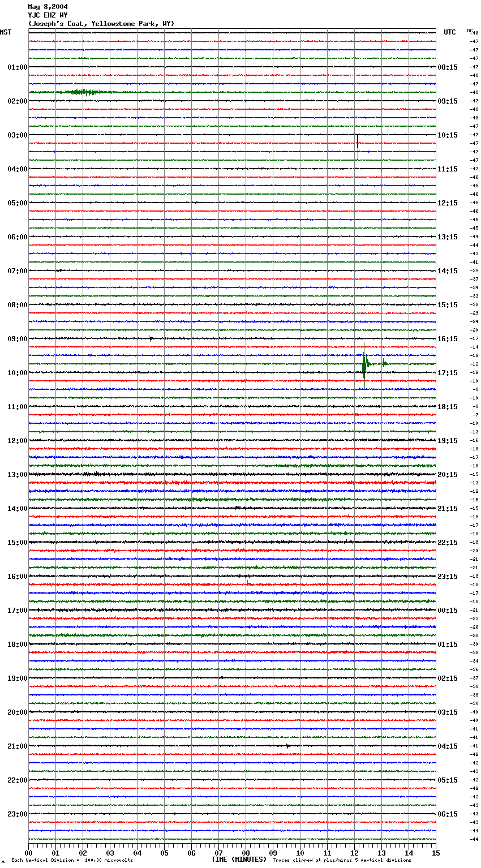Click the "02:00" MST time label
Screen dimensions: 481x868
coord(18,101)
